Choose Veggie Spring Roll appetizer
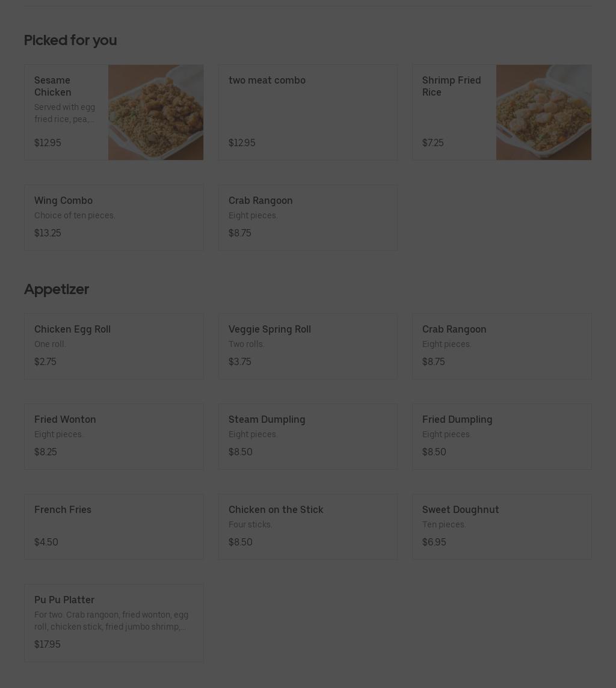Screen dimensions: 616x688 [x=307, y=346]
